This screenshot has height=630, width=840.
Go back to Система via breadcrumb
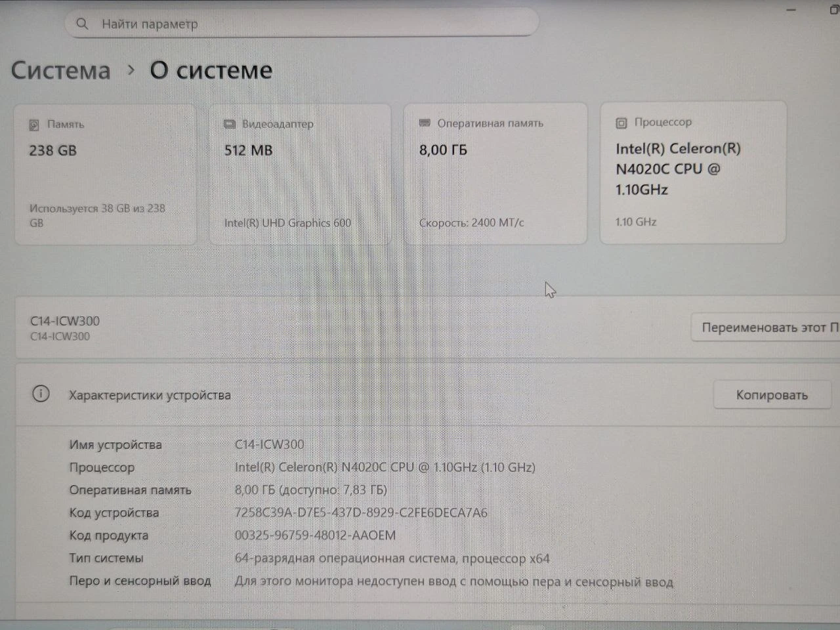click(x=61, y=70)
